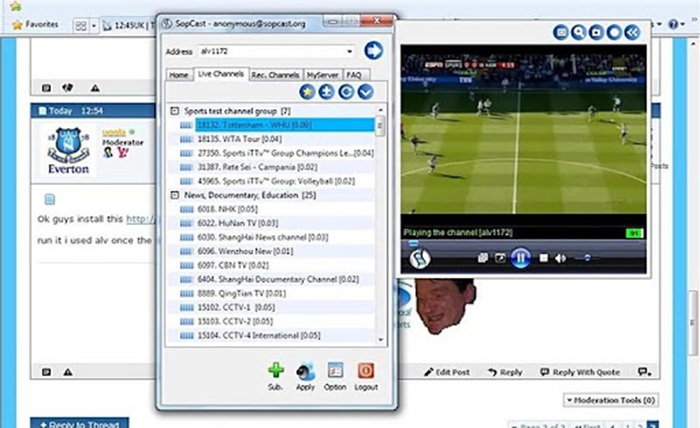Adjust the volume slider in player
700x428 pixels.
tap(586, 258)
